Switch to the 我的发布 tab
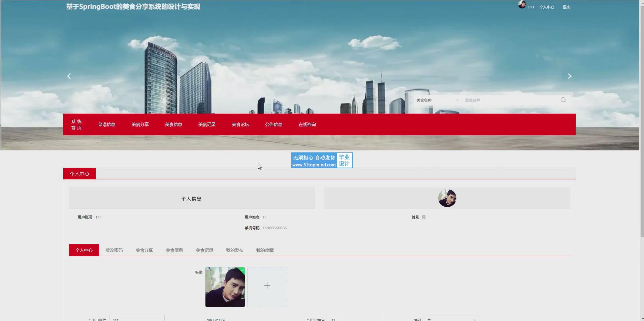 (x=234, y=250)
